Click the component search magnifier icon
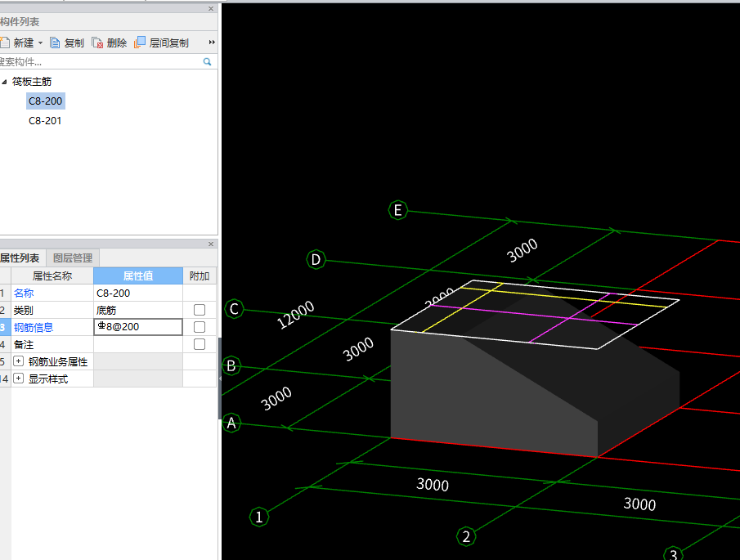Screen dimensions: 740x560 (207, 62)
